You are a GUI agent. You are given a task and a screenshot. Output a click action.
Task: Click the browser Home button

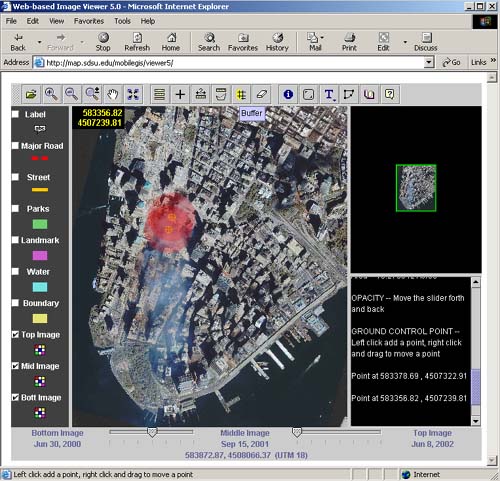click(x=171, y=42)
